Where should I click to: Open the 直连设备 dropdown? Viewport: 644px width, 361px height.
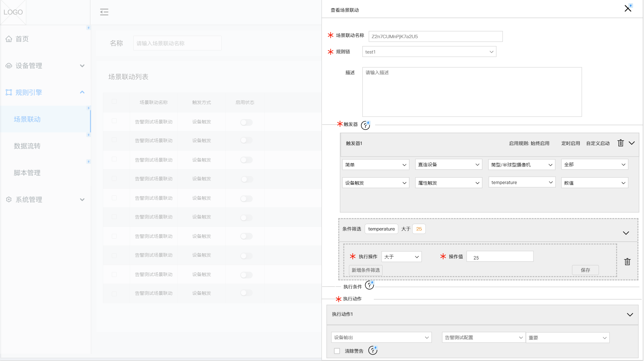449,165
